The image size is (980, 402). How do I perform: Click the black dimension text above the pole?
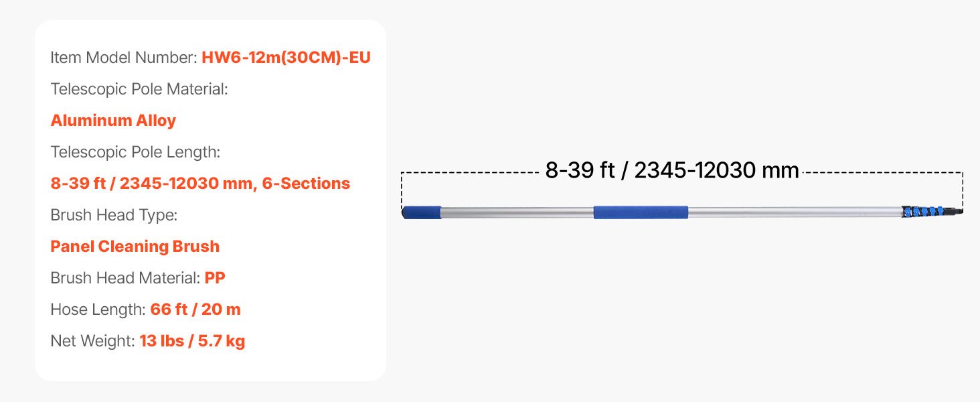(672, 171)
